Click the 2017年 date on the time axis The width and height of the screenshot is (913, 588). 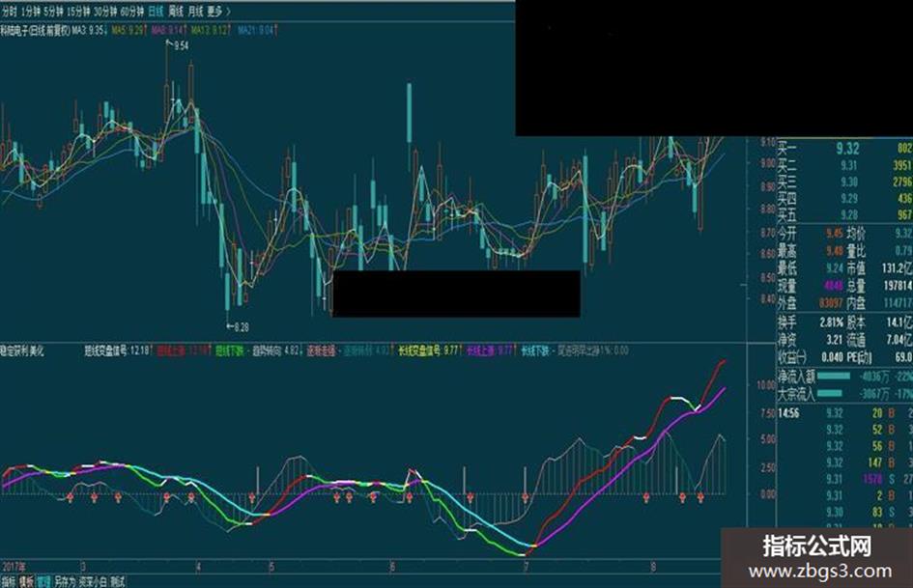14,567
